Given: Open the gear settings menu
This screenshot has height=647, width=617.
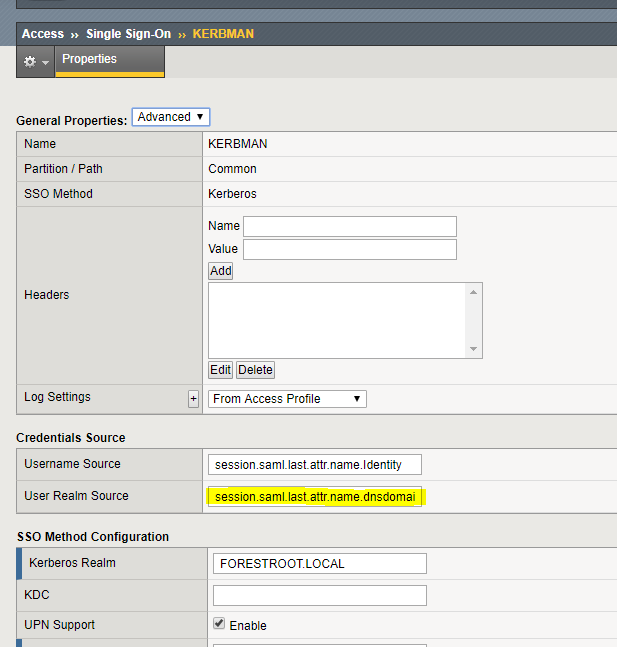Looking at the screenshot, I should [x=35, y=62].
